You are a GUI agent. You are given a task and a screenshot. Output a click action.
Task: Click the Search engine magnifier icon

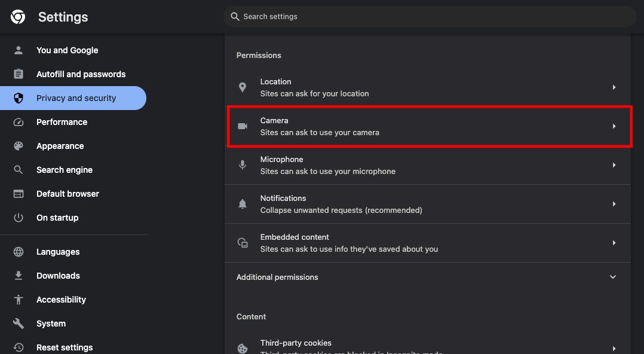tap(19, 170)
